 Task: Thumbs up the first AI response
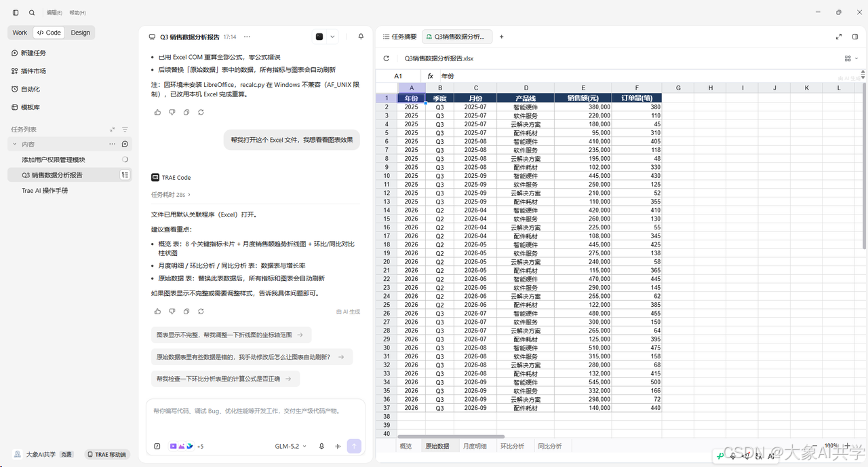(x=158, y=112)
